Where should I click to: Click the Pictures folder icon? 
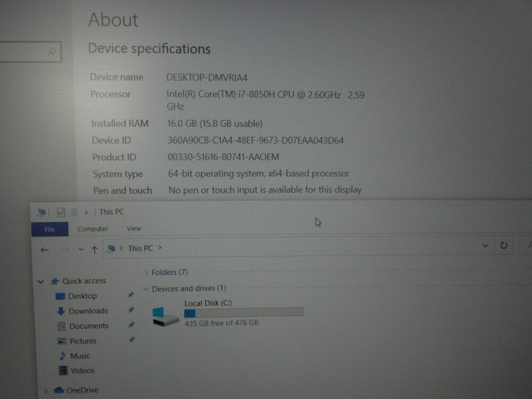(x=62, y=341)
